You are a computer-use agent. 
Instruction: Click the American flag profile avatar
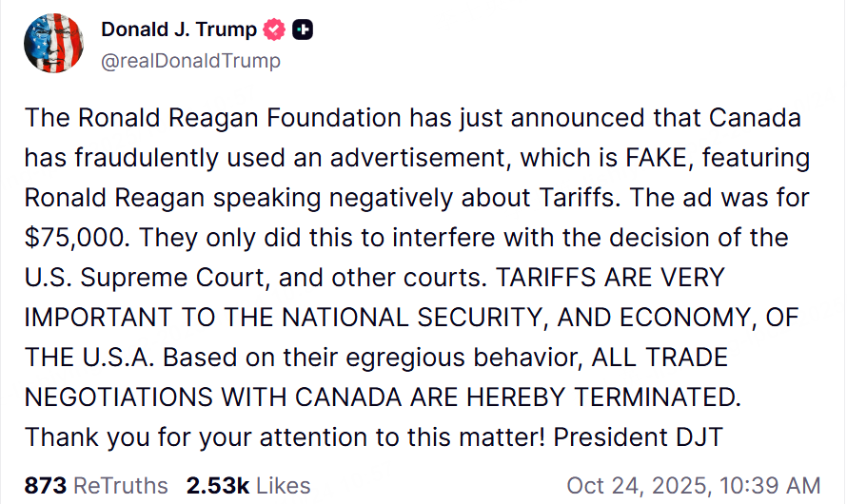(x=52, y=44)
